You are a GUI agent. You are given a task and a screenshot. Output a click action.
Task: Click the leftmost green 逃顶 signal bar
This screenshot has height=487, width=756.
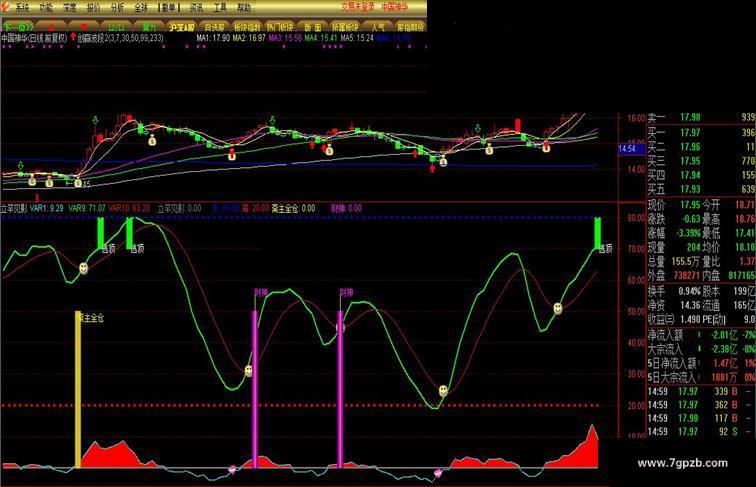point(101,233)
